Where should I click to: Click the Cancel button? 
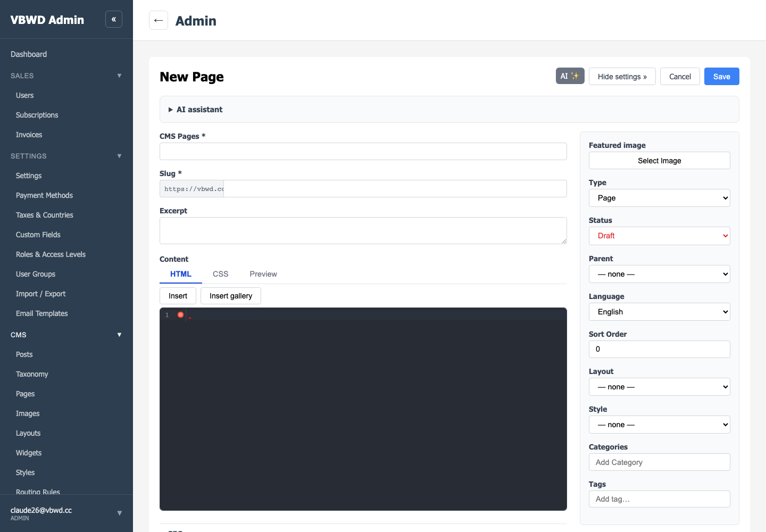[680, 76]
